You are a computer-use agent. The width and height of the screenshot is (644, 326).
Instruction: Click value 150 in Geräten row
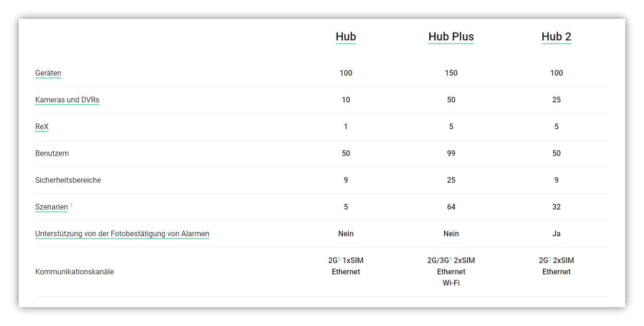[451, 73]
